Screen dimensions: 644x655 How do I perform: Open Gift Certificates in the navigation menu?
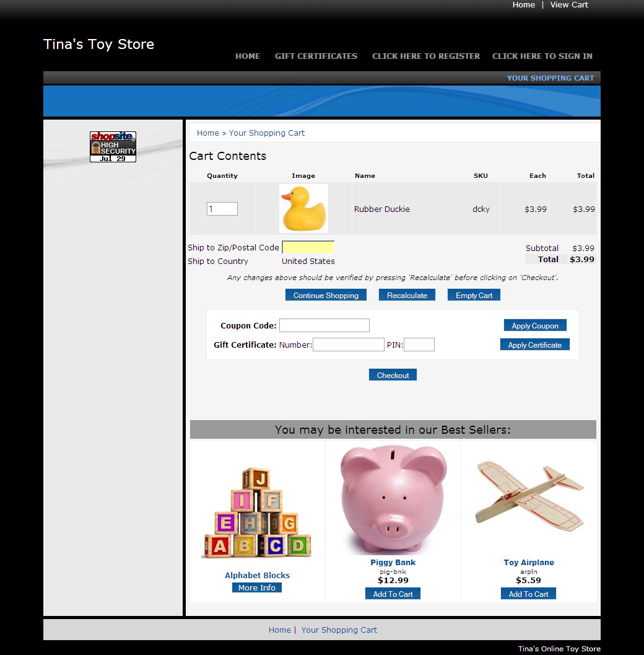pos(316,56)
